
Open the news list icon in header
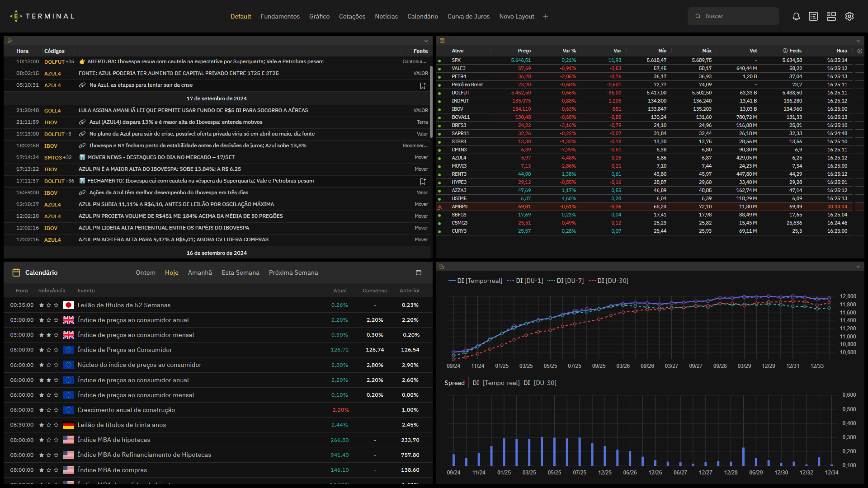pyautogui.click(x=813, y=16)
